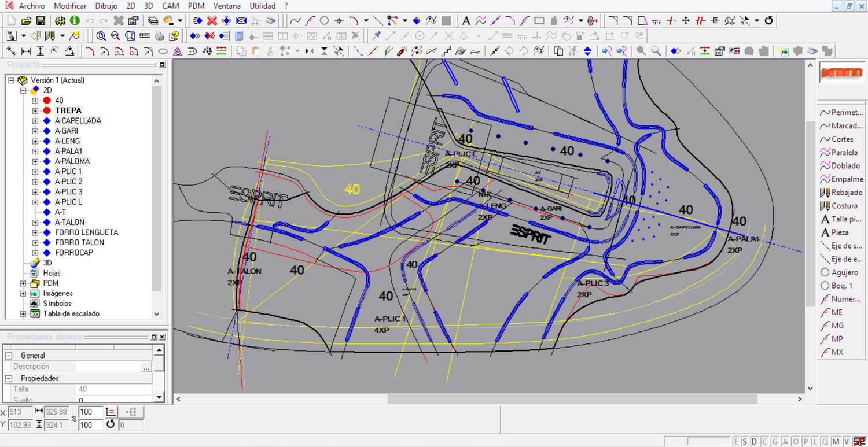Click the text tool letter A icon
This screenshot has width=868, height=447.
[466, 21]
